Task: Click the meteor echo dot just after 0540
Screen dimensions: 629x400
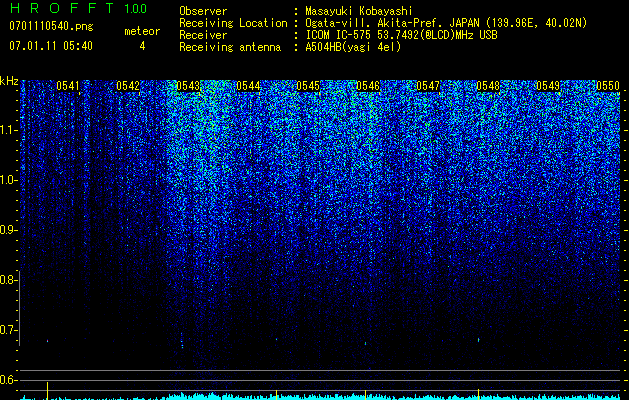Action: pos(48,341)
